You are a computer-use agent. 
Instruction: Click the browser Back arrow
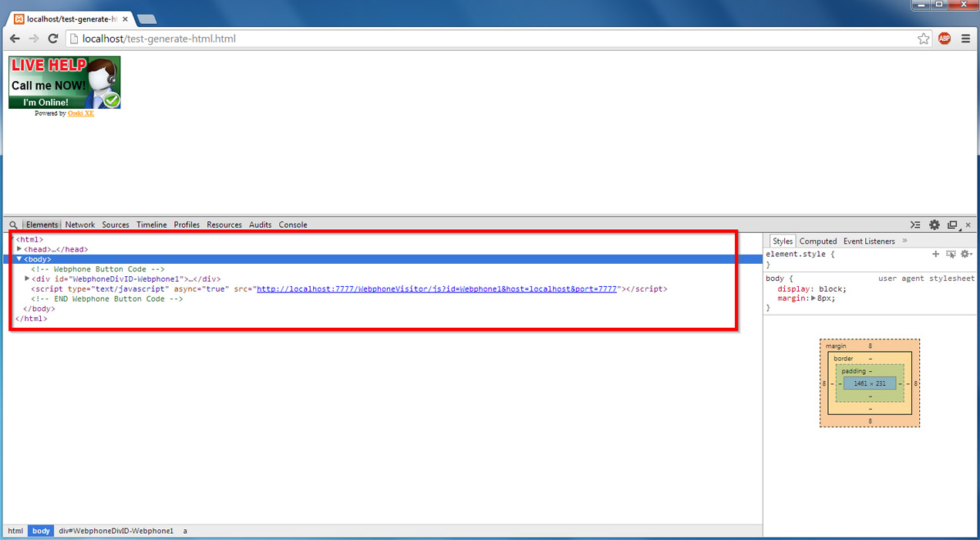pos(15,39)
